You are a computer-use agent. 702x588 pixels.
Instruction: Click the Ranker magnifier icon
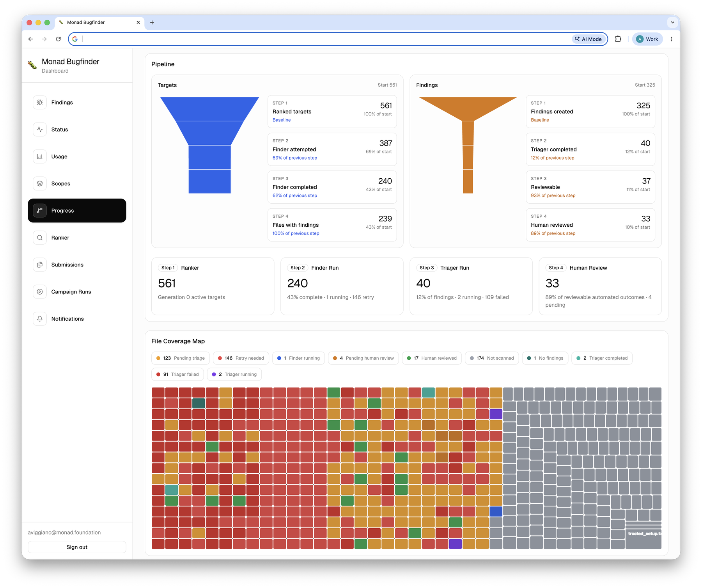coord(40,238)
